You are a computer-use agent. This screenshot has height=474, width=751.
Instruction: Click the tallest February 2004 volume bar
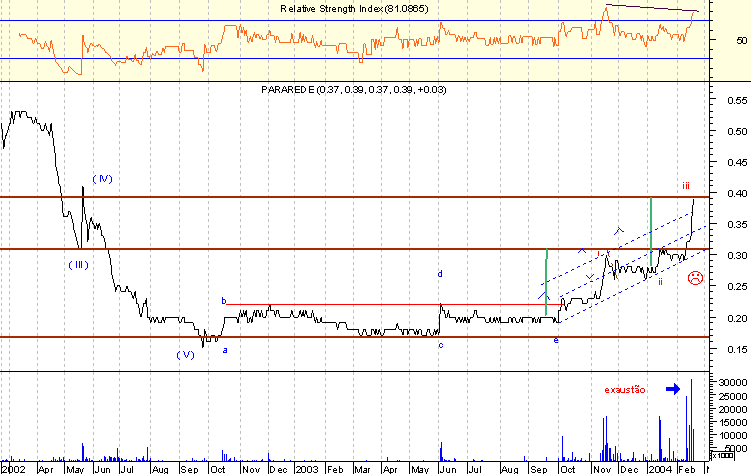(691, 420)
